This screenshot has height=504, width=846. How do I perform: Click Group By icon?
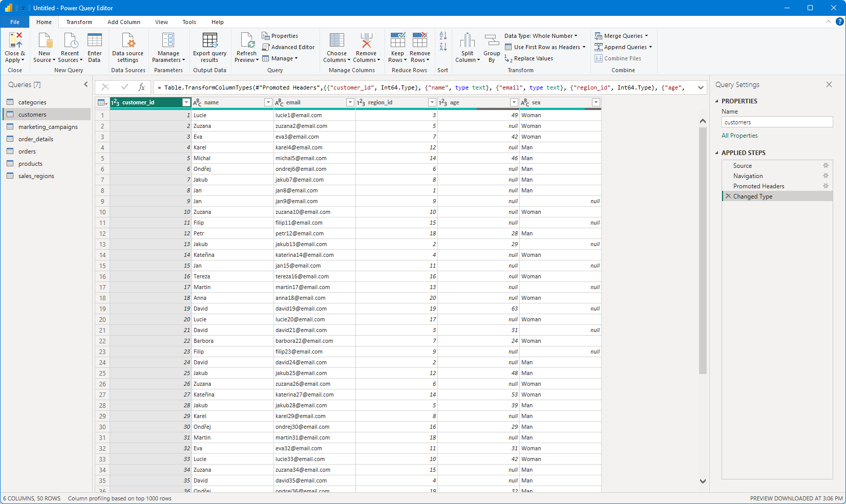pos(492,40)
